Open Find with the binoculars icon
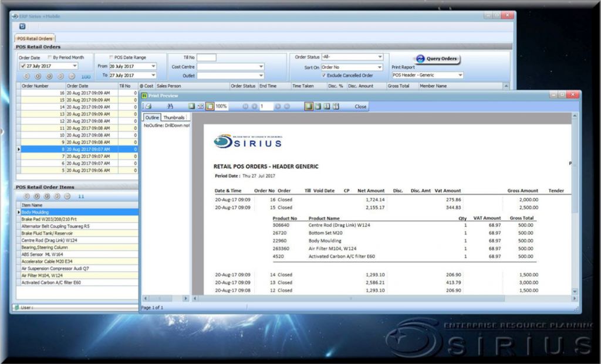 [170, 107]
